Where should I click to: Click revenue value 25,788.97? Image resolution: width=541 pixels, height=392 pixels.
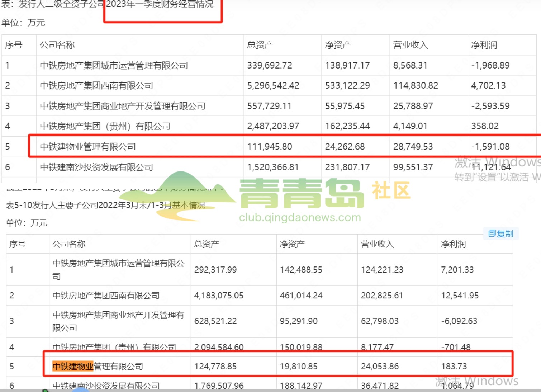pyautogui.click(x=413, y=106)
